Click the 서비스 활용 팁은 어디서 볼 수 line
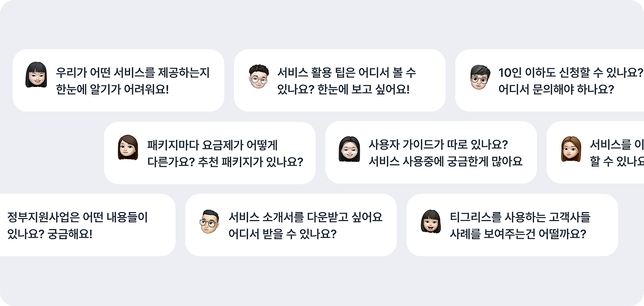 (347, 73)
